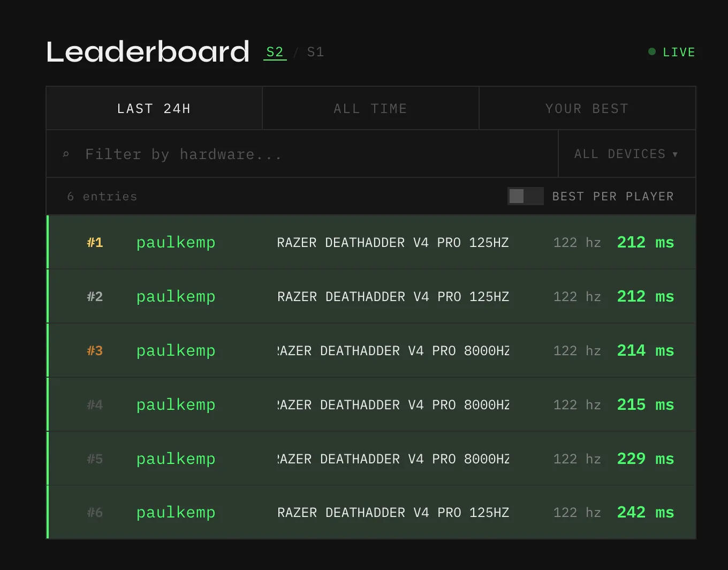Click the devices dropdown caret arrow
Image resolution: width=728 pixels, height=570 pixels.
coord(675,154)
